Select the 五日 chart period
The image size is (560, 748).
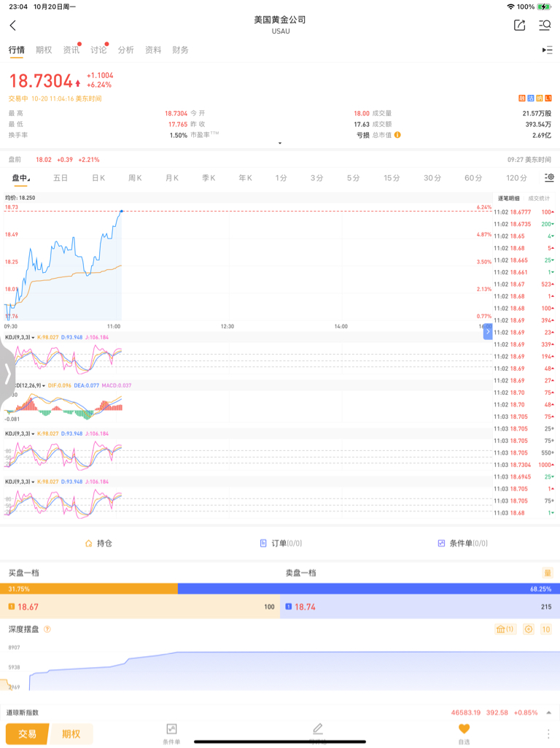pos(61,178)
